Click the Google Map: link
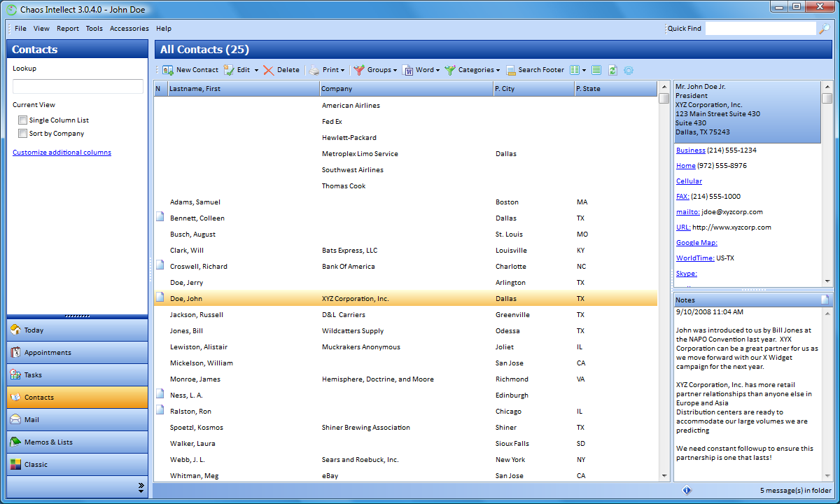 696,243
